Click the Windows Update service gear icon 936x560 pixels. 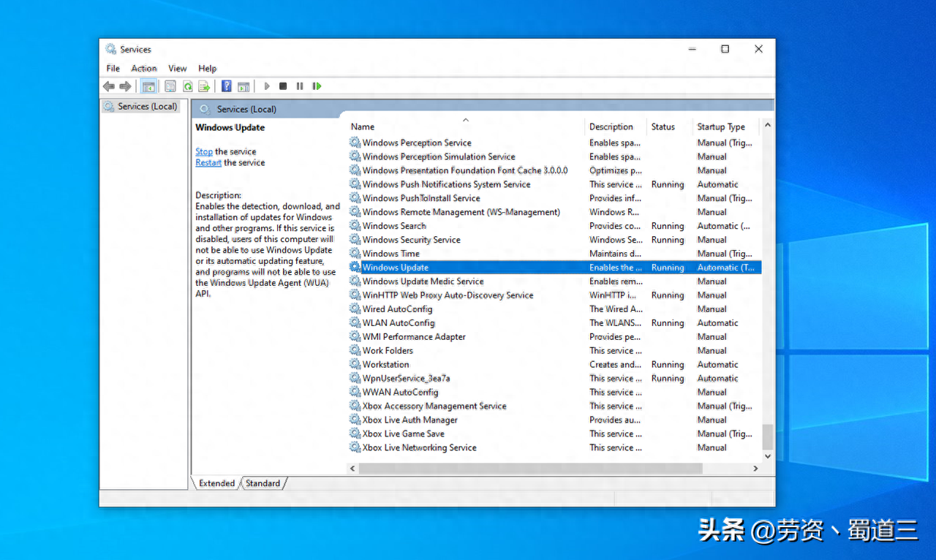pos(354,267)
